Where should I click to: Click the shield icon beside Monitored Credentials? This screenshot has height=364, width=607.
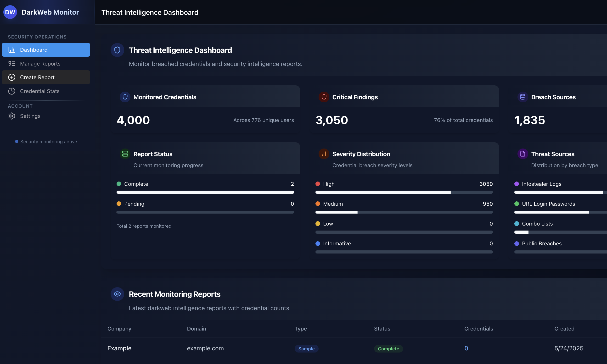pyautogui.click(x=125, y=97)
